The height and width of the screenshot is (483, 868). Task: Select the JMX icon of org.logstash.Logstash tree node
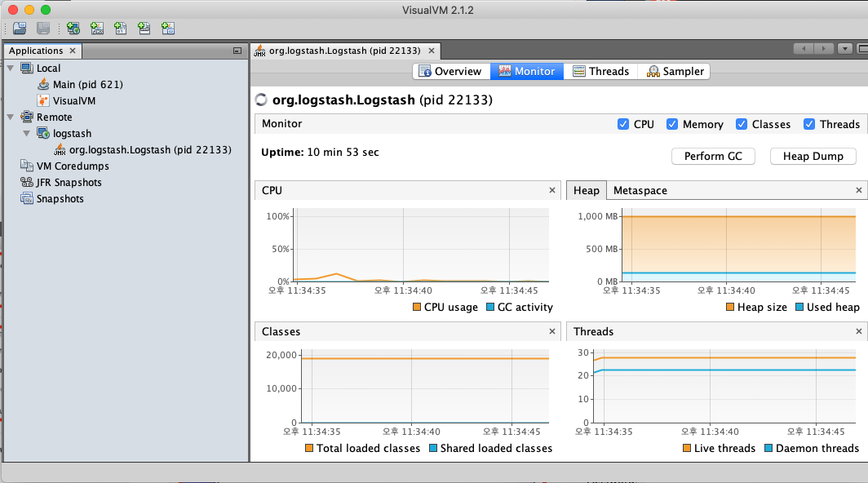pyautogui.click(x=60, y=149)
